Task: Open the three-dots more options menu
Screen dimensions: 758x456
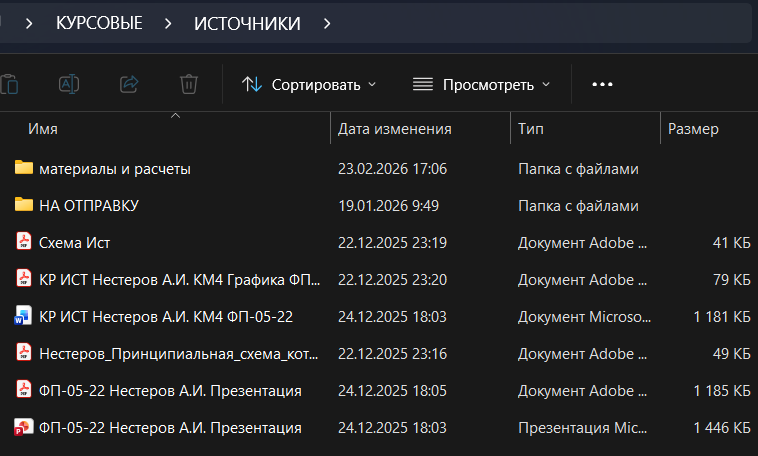Action: tap(602, 84)
